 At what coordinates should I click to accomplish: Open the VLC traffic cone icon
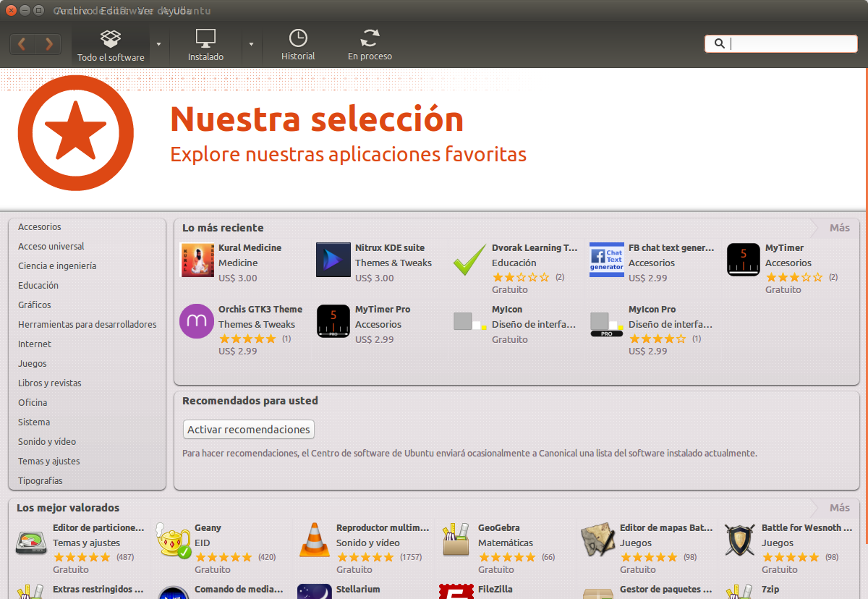315,540
